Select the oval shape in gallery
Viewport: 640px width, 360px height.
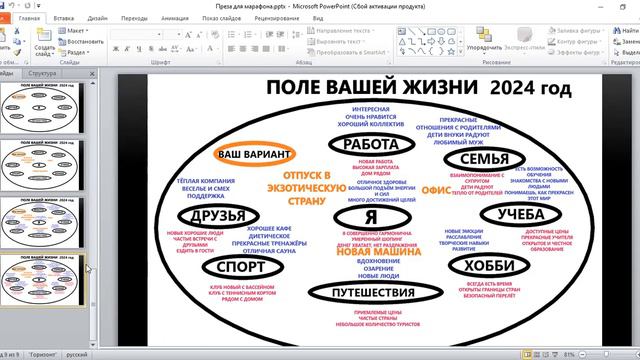tap(441, 31)
